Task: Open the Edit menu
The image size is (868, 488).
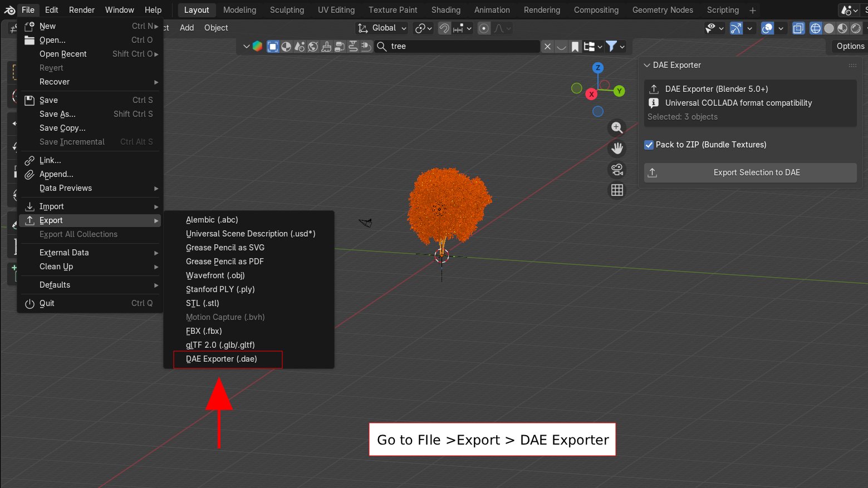Action: [x=52, y=10]
